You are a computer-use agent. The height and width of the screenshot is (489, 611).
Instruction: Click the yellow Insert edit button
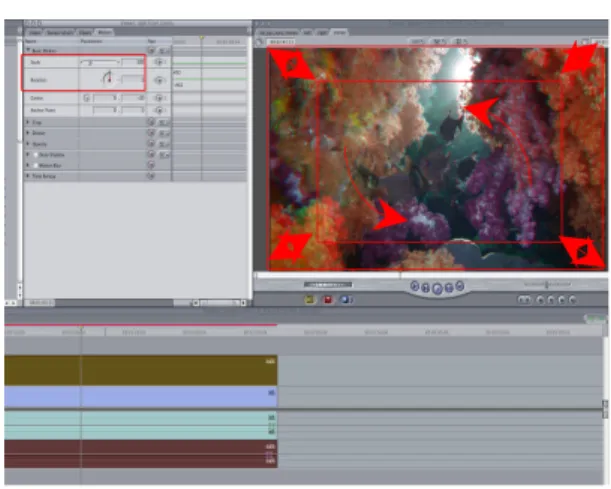310,300
